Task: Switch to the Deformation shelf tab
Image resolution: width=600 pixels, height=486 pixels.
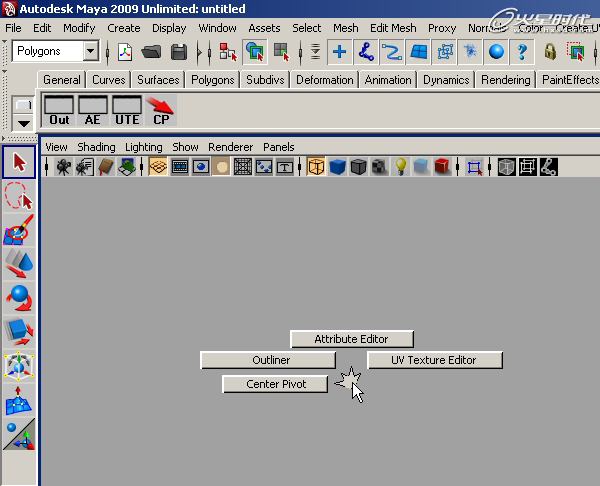Action: (325, 79)
